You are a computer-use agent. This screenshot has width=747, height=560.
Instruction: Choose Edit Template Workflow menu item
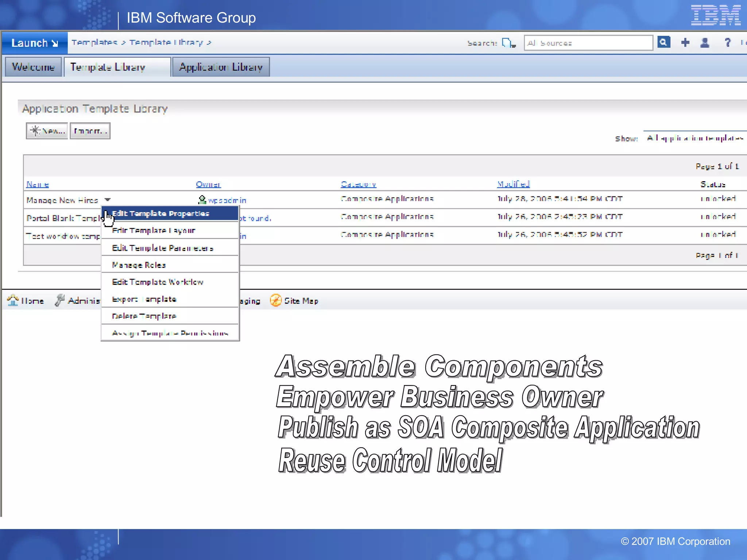click(170, 282)
